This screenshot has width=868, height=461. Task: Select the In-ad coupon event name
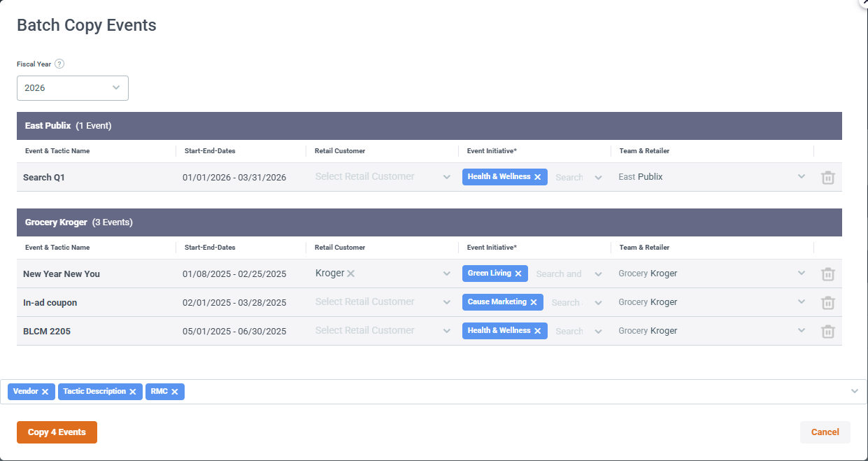(50, 303)
